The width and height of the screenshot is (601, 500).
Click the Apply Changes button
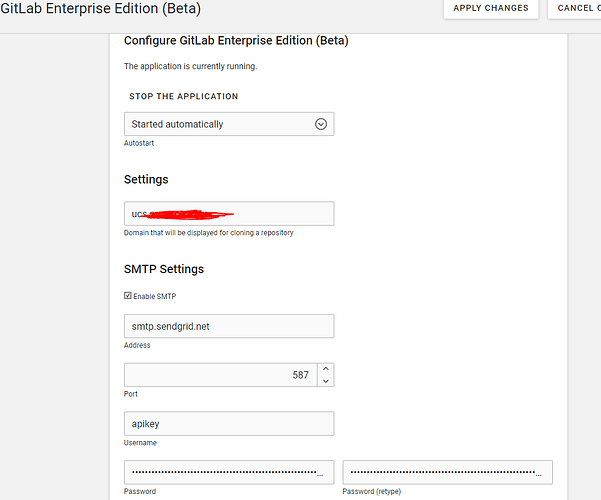(x=491, y=8)
